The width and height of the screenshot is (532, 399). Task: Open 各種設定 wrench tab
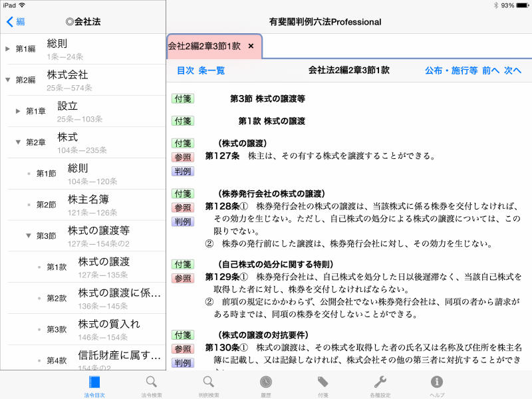tap(380, 386)
